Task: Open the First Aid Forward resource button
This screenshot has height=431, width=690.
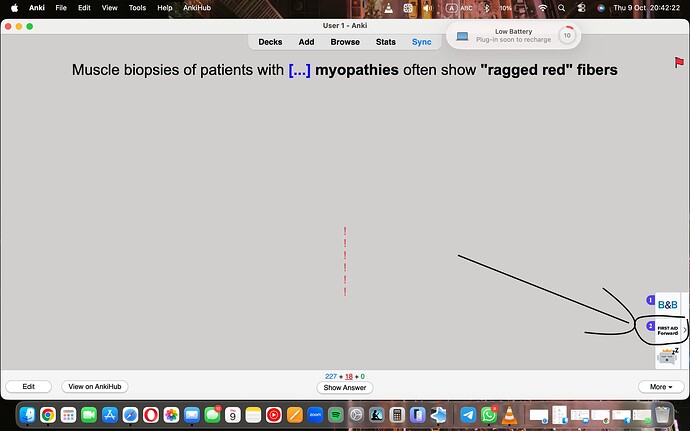Action: pyautogui.click(x=667, y=330)
